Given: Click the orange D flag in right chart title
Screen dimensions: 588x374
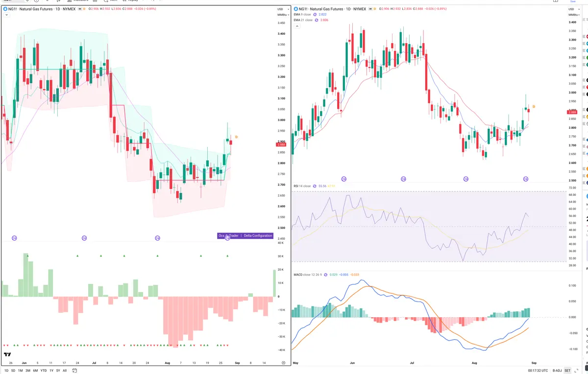Looking at the screenshot, I should point(375,9).
